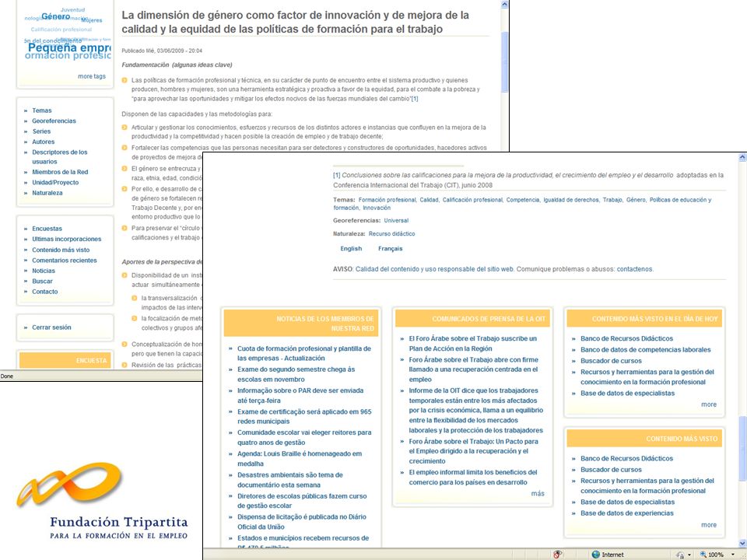Viewport: 747px width, 560px height.
Task: Select Series in the sidebar menu
Action: coord(41,131)
